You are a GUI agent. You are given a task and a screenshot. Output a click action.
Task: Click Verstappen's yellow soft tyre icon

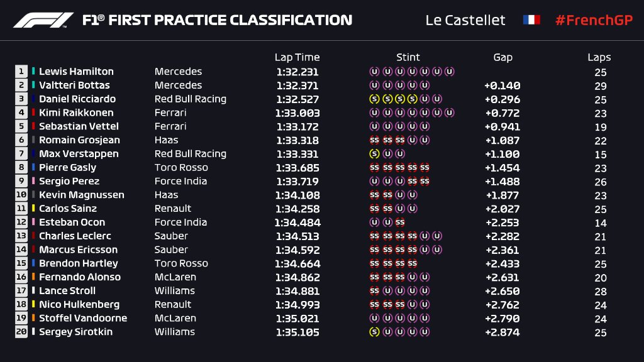[x=374, y=153]
